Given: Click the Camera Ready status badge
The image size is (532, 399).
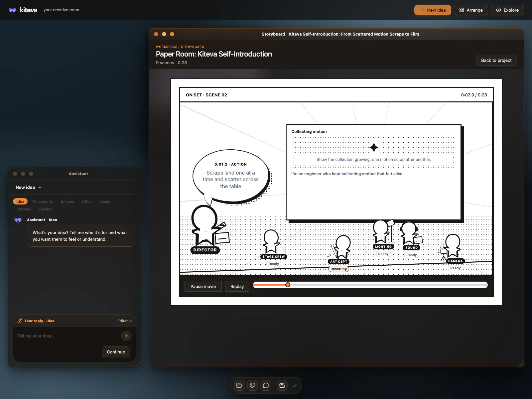Looking at the screenshot, I should 455,268.
